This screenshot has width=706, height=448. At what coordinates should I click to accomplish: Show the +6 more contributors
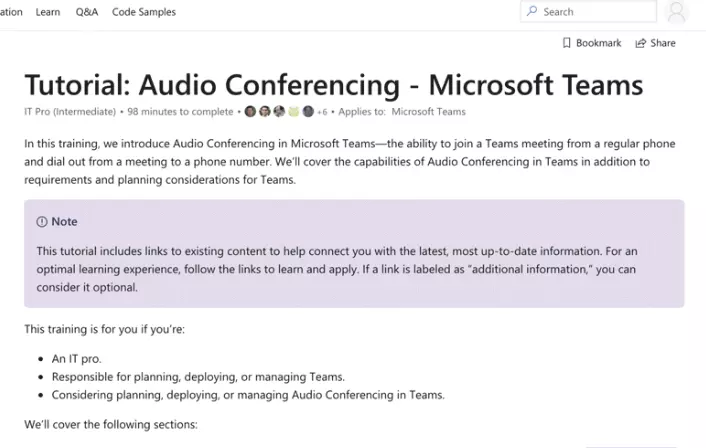(x=322, y=112)
